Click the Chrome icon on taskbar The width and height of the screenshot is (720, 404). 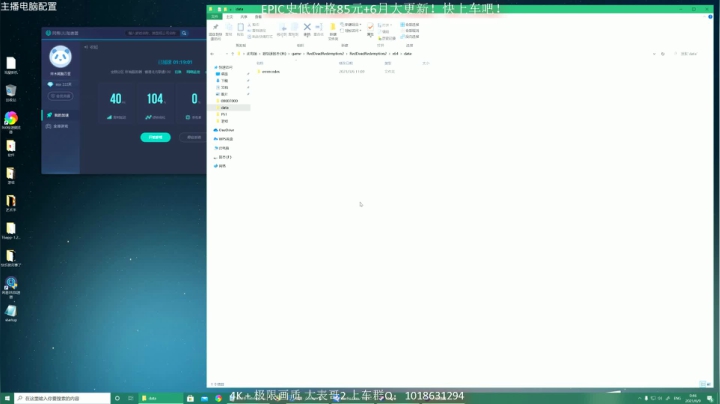click(x=219, y=398)
